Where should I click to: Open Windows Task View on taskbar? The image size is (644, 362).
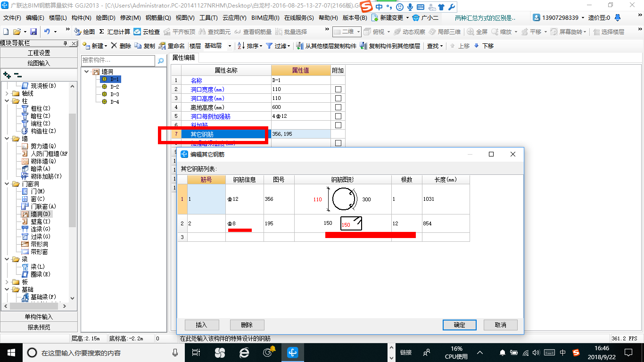point(196,352)
